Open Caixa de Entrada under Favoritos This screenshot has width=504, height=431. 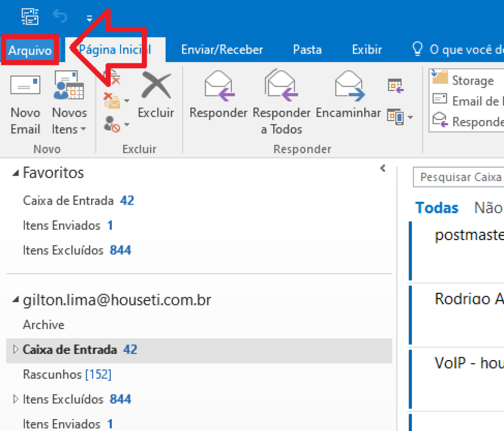(78, 201)
